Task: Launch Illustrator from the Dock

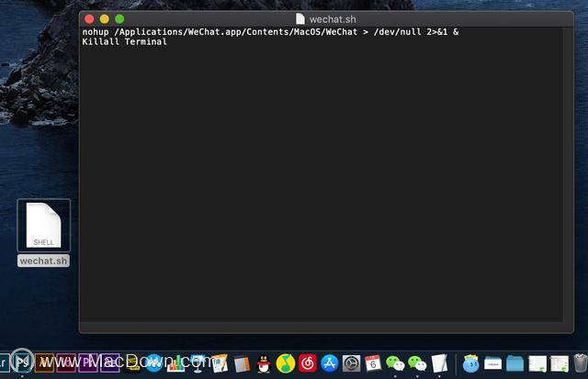Action: point(44,362)
